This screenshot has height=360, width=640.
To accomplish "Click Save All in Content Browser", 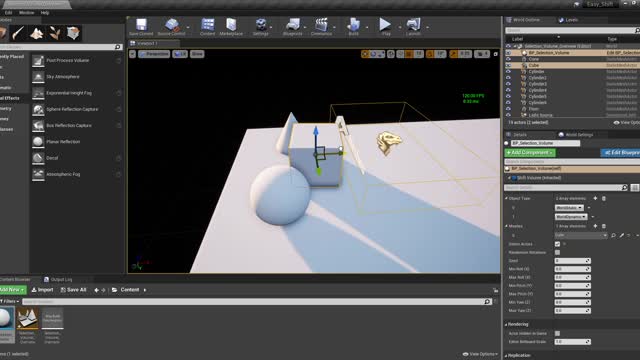I will (x=73, y=290).
